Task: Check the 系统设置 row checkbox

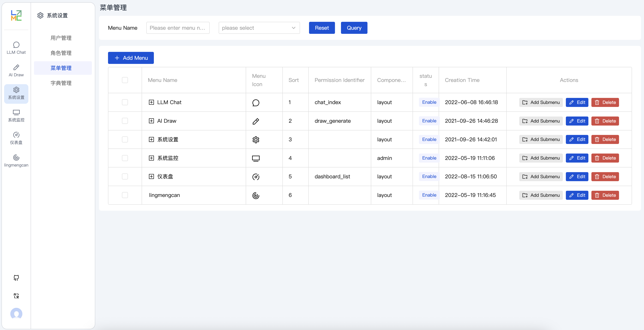Action: point(125,139)
